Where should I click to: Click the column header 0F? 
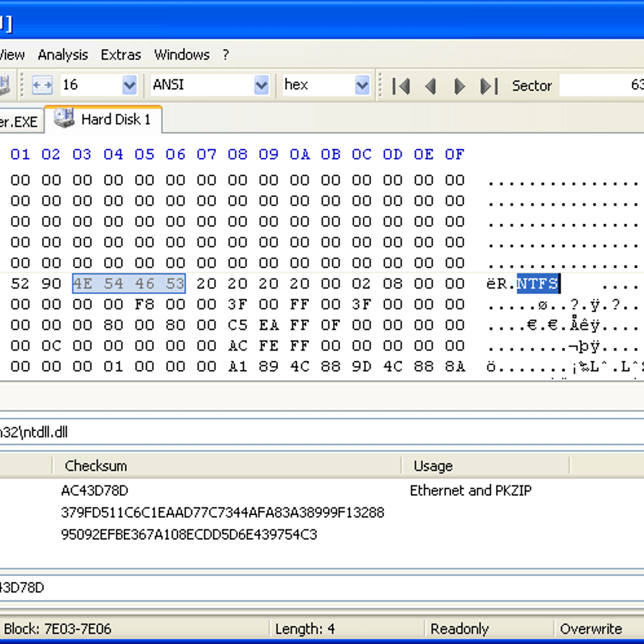[455, 155]
